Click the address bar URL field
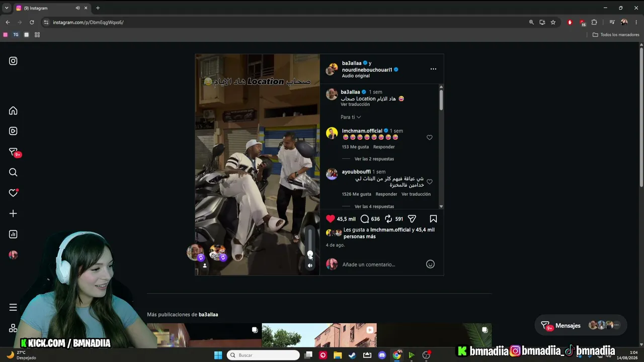Viewport: 644px width, 362px height. (282, 22)
